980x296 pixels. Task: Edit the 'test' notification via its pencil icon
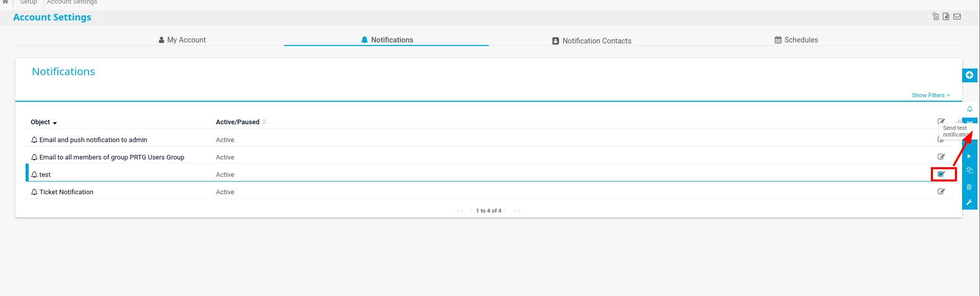point(941,174)
